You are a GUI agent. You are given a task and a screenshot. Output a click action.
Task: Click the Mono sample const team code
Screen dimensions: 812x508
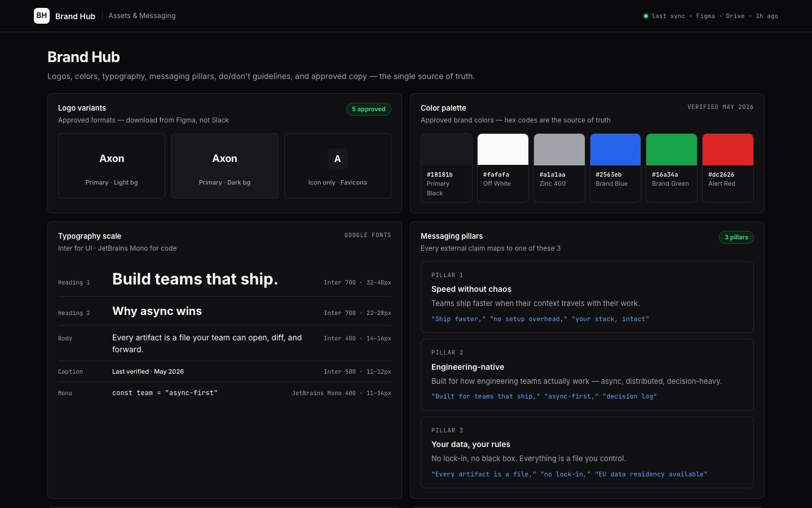pyautogui.click(x=165, y=393)
